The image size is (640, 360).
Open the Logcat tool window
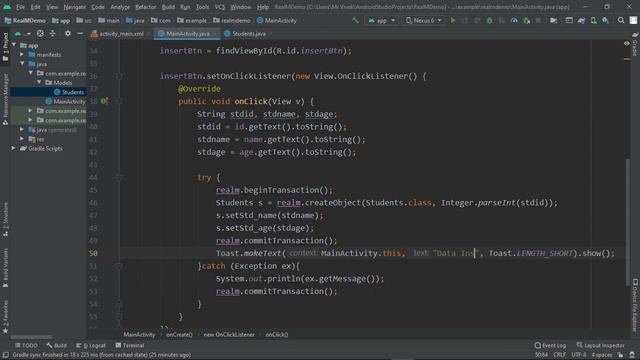pyautogui.click(x=91, y=345)
